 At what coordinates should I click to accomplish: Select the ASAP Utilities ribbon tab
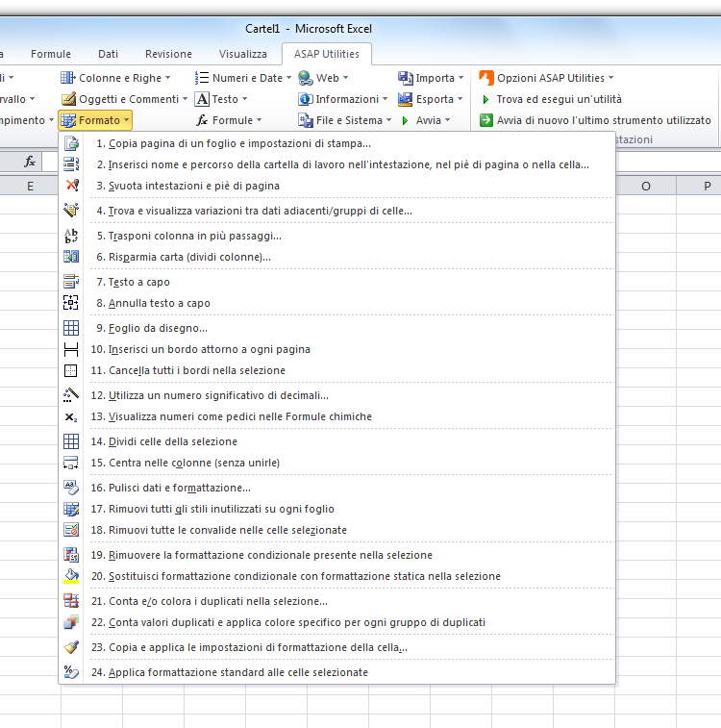point(327,54)
